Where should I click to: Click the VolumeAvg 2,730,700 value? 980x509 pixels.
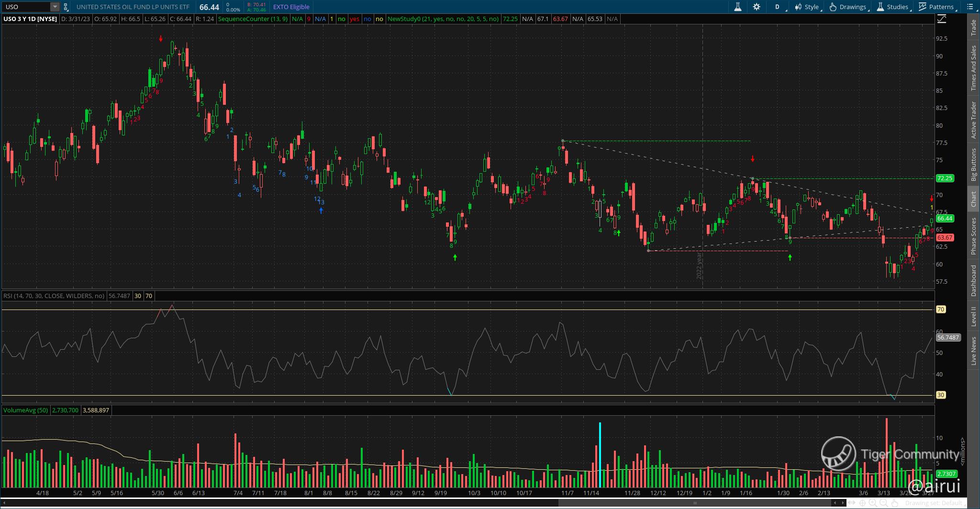65,410
